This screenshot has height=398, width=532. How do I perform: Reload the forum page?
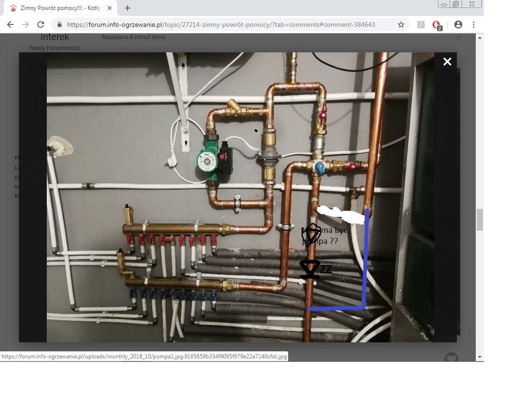pos(40,24)
